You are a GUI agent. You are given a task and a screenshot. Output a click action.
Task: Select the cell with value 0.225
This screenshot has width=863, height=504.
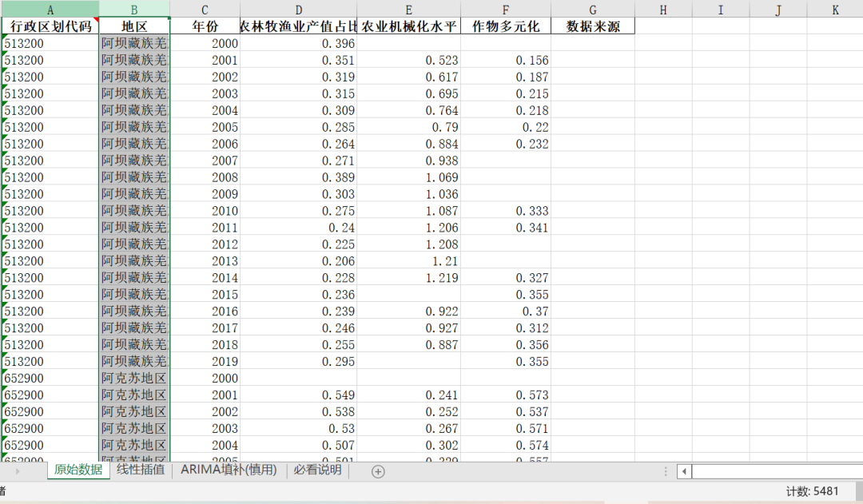(x=298, y=244)
